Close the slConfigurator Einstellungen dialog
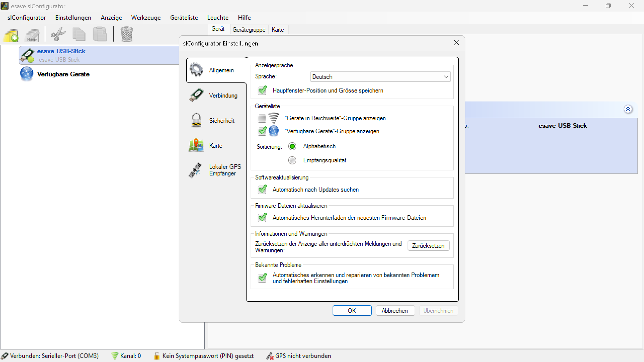The image size is (644, 362). [x=457, y=43]
